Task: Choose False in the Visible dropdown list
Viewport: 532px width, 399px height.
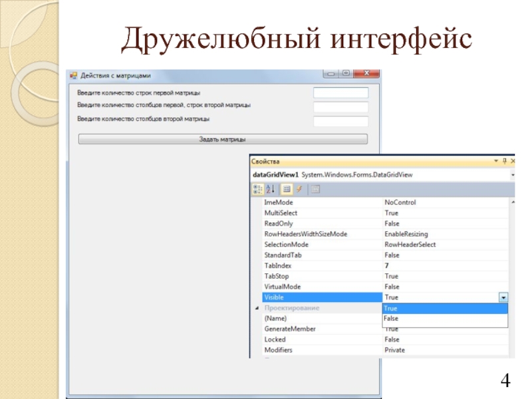Action: point(445,319)
